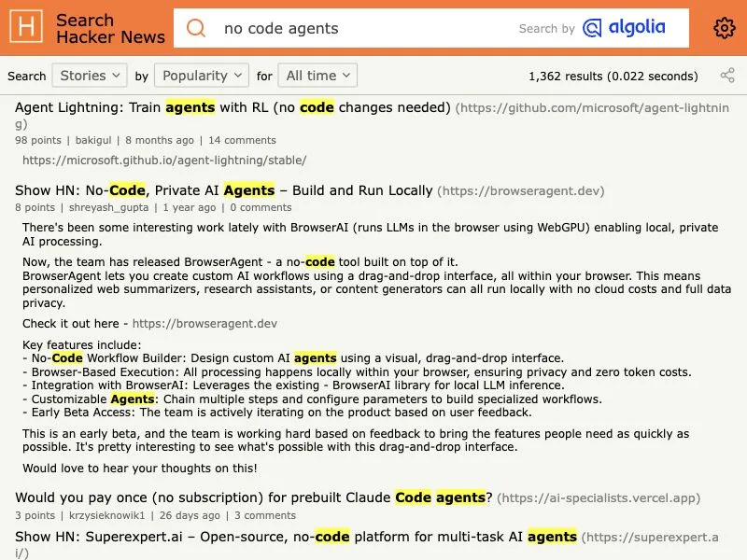Click the 'Integration with BrowserAI' bullet line
This screenshot has height=560, width=747.
(x=293, y=385)
